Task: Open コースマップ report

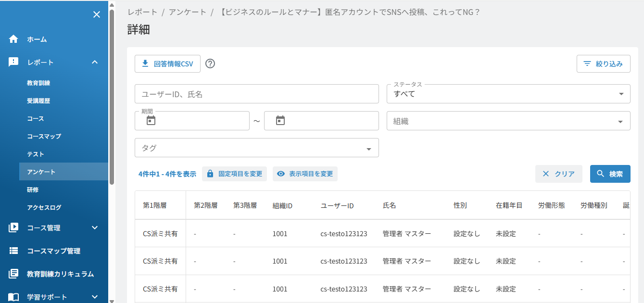Action: tap(44, 136)
